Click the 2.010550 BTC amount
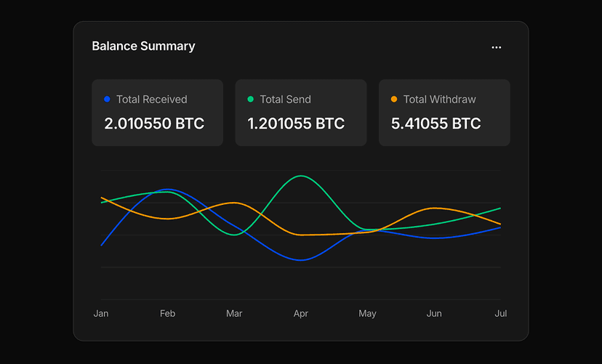 [154, 124]
